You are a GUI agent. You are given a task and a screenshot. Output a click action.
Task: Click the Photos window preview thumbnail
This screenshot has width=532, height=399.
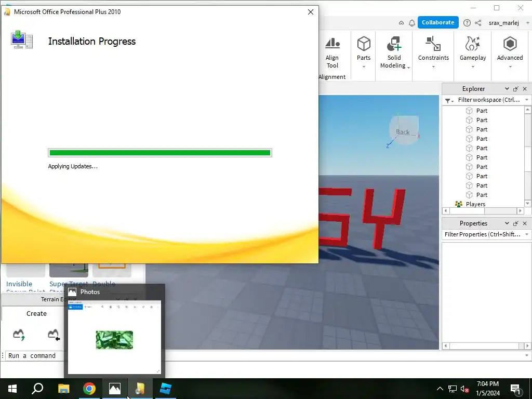tap(114, 337)
